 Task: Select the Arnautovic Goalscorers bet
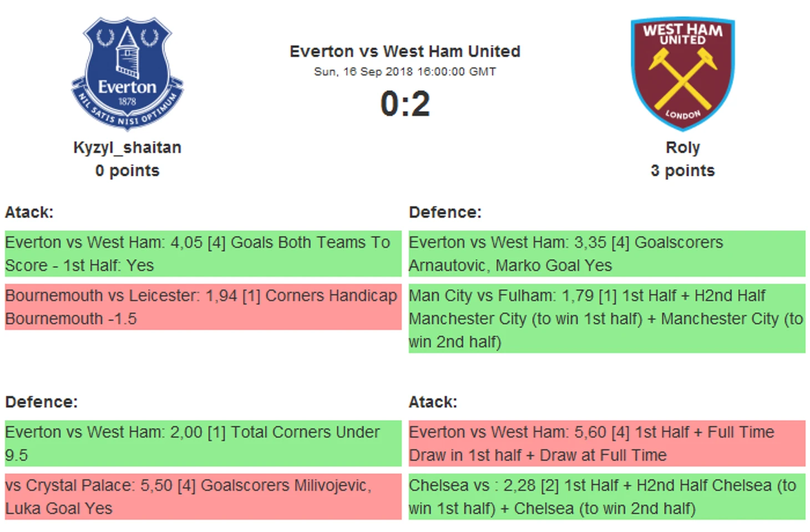[607, 254]
